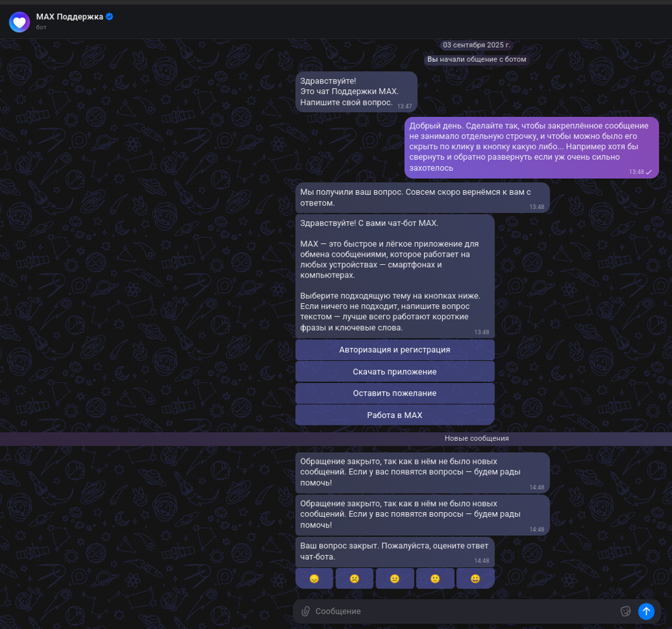Viewport: 672px width, 629px height.
Task: Click the 03 сентября 2025 г. date label
Action: click(x=476, y=45)
